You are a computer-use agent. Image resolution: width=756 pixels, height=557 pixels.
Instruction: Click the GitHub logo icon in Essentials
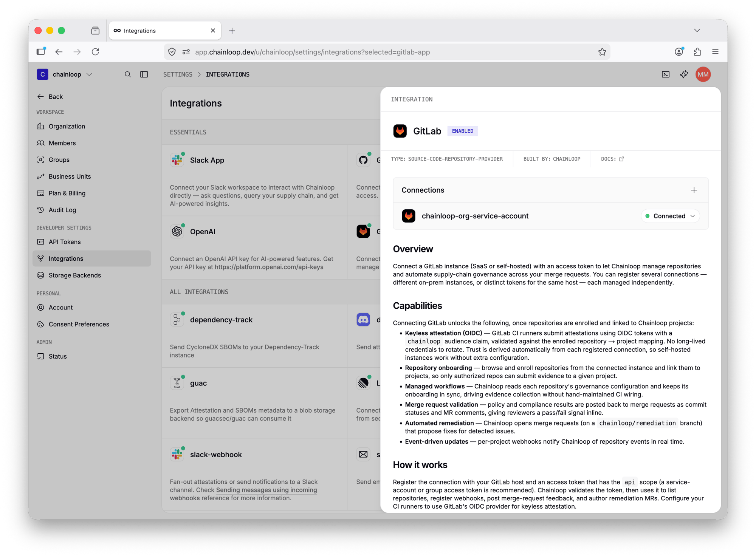tap(363, 160)
